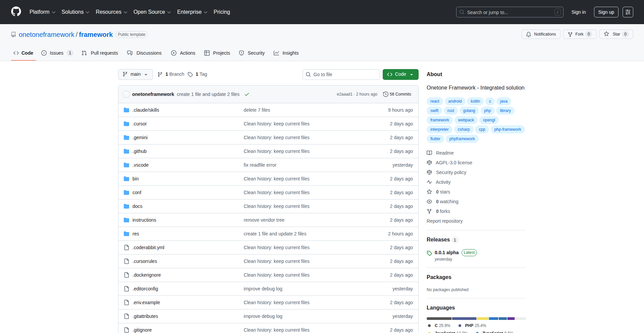Open the appearance settings icon beside Sign up
Image resolution: width=644 pixels, height=333 pixels.
click(628, 12)
